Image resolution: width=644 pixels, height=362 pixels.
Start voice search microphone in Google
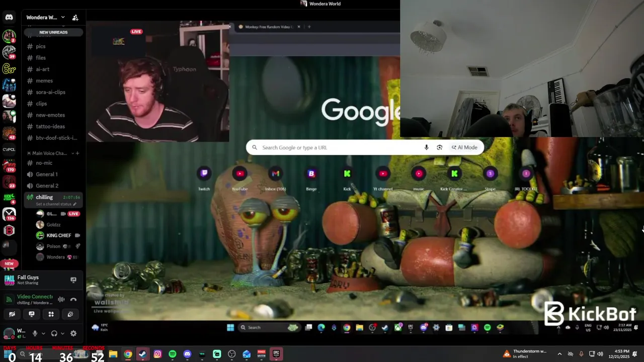[x=426, y=147]
